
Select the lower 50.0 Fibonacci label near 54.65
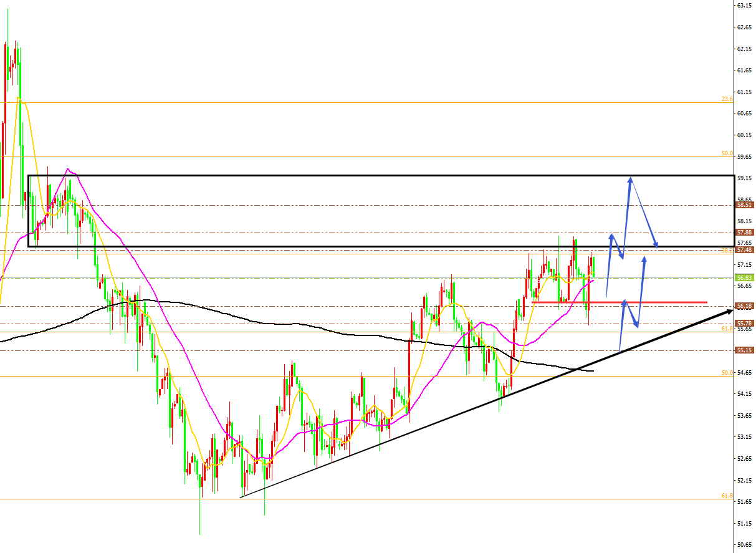[727, 372]
